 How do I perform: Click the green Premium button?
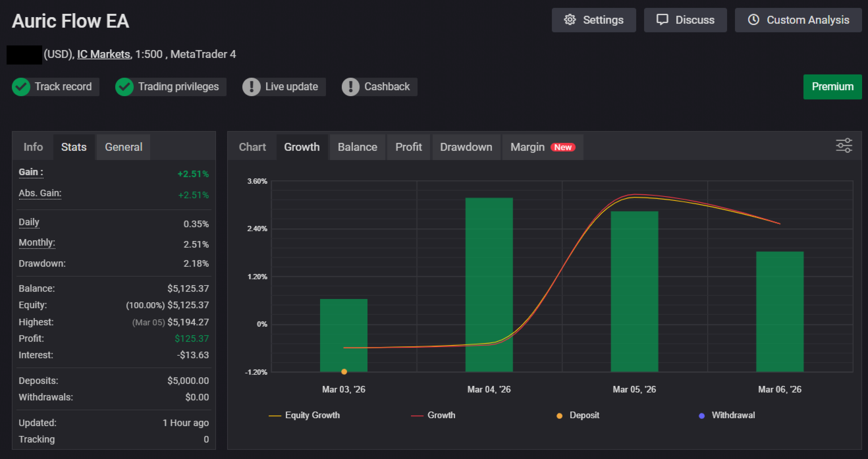coord(832,87)
